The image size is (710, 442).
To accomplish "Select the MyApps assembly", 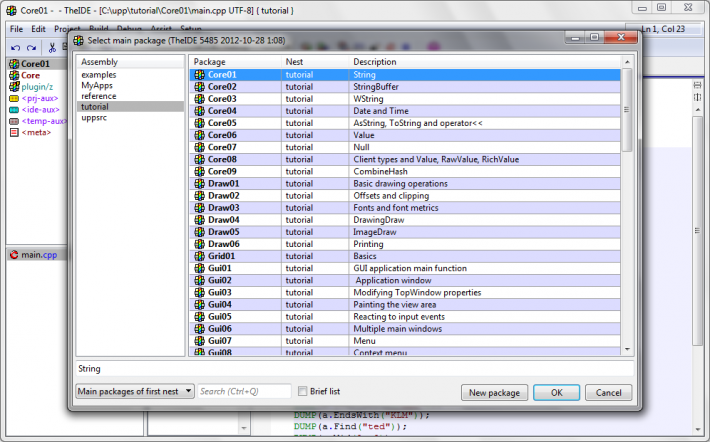I will 97,86.
